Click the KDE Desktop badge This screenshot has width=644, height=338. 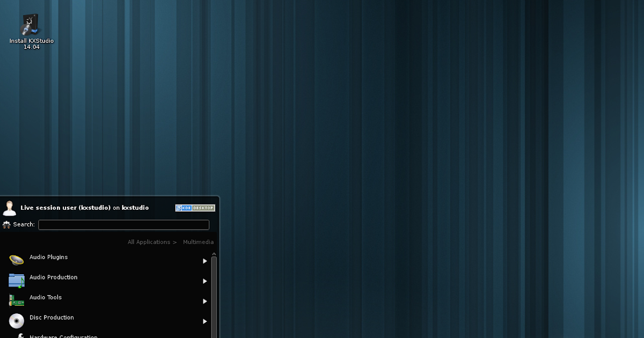coord(195,208)
